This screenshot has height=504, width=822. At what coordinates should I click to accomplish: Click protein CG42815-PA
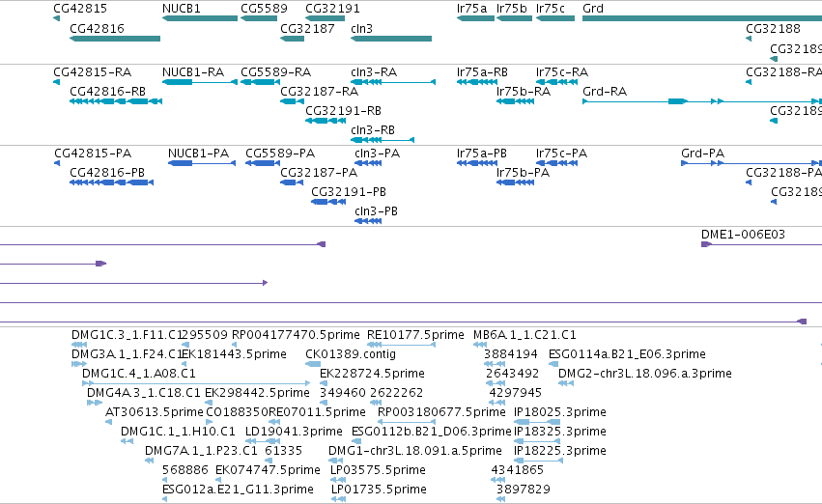click(93, 154)
